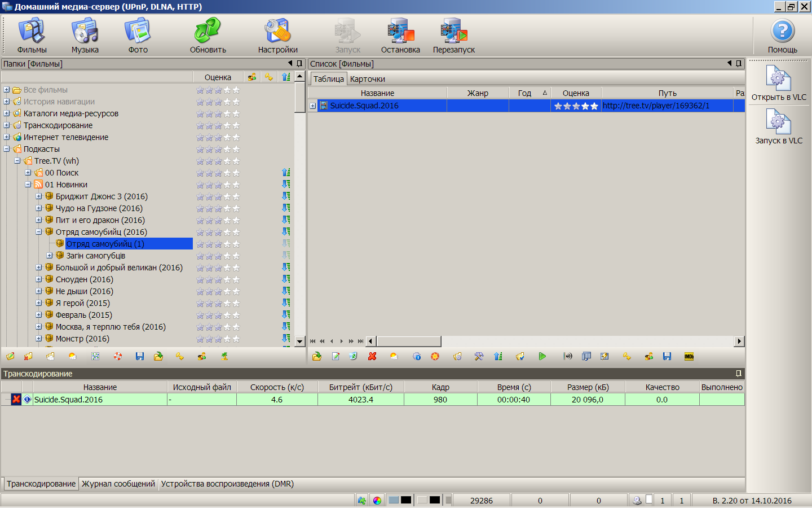Switch to the Карточки tab

coord(367,79)
